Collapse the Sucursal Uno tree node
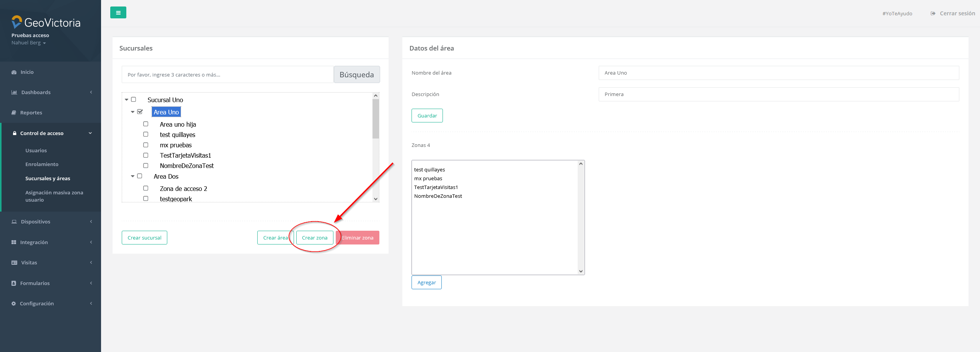 [127, 99]
